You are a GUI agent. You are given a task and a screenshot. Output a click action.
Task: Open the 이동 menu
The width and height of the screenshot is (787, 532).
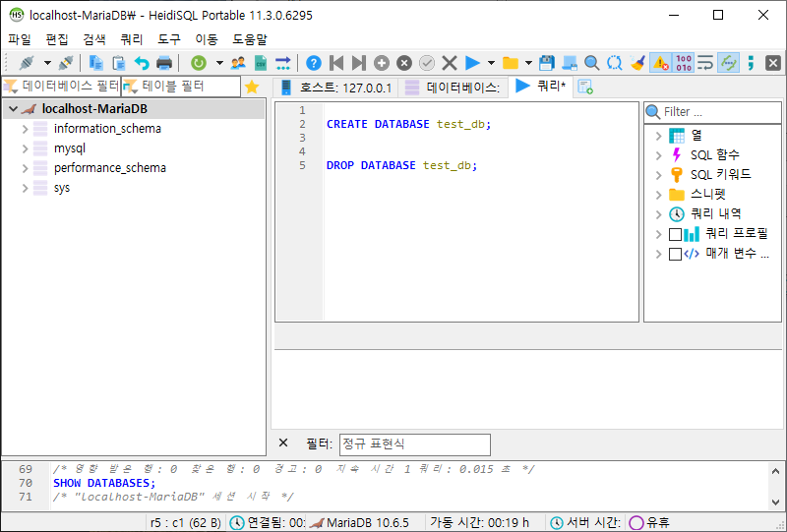coord(207,39)
